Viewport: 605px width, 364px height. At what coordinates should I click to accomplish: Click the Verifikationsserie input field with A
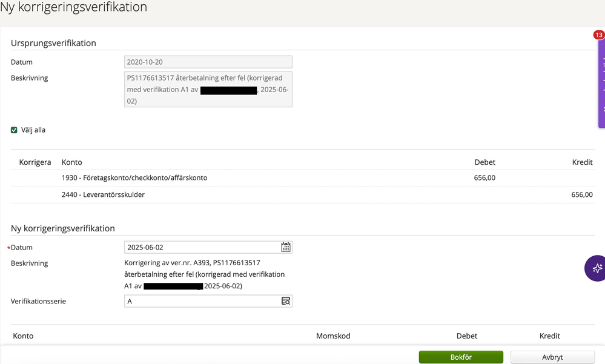pyautogui.click(x=208, y=301)
